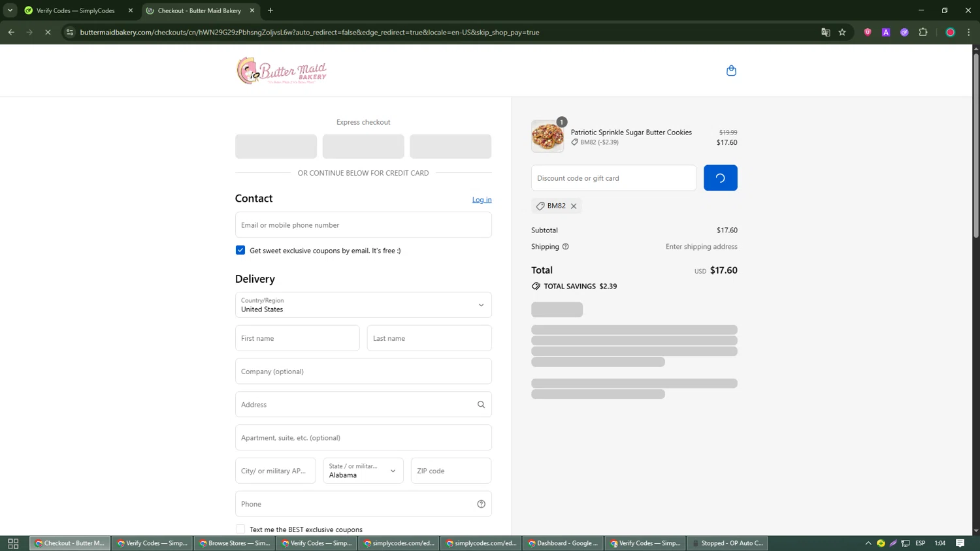Click the browser address bar URL
Viewport: 980px width, 551px height.
[310, 32]
